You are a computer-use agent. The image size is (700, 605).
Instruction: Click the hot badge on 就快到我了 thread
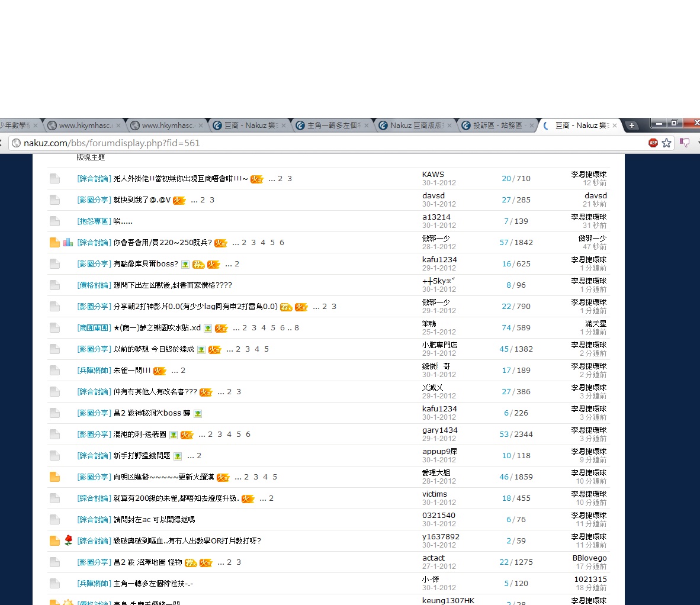[x=179, y=200]
